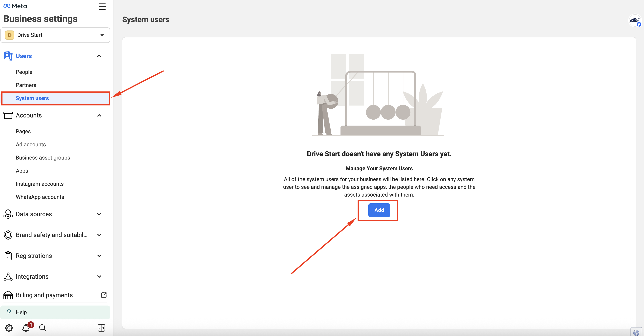The height and width of the screenshot is (336, 644).
Task: Click the Registrations clipboard icon
Action: coord(8,256)
